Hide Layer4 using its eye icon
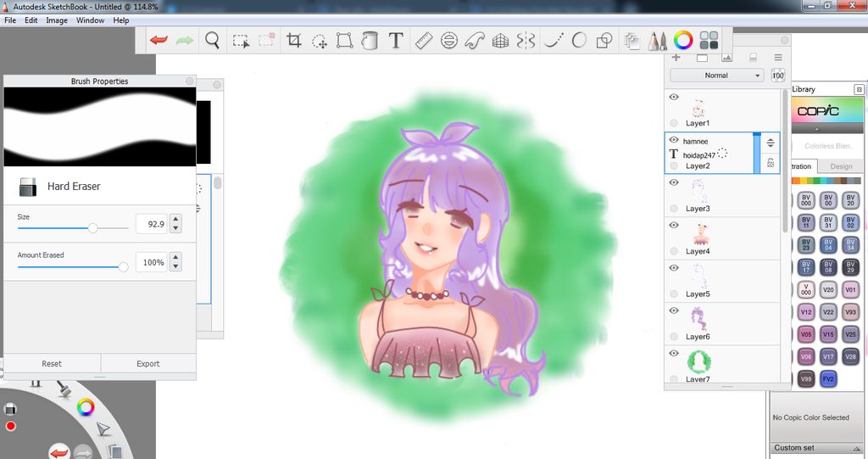Viewport: 868px width, 459px height. tap(674, 225)
